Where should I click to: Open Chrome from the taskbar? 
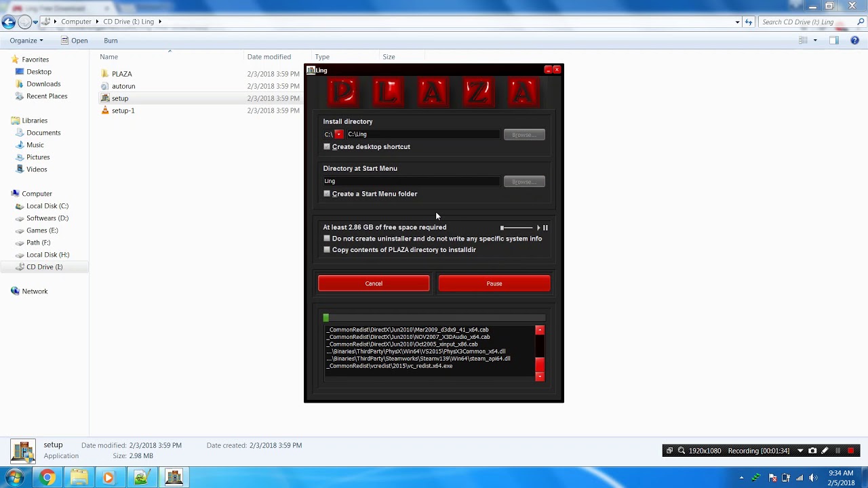pyautogui.click(x=47, y=478)
